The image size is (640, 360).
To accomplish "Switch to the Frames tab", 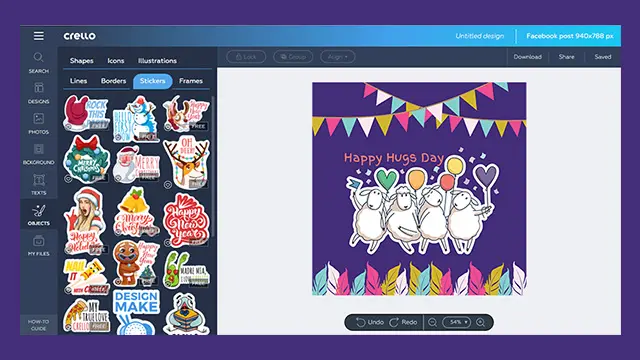I will 191,81.
